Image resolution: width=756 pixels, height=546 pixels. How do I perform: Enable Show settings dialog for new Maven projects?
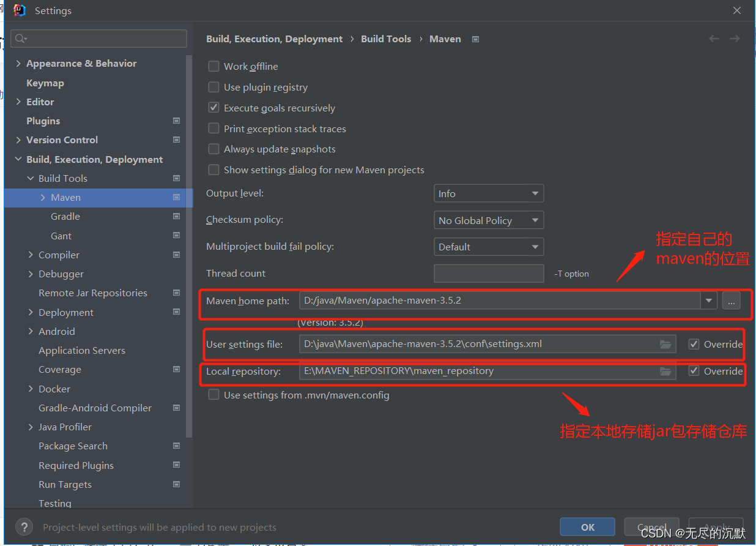[x=213, y=170]
